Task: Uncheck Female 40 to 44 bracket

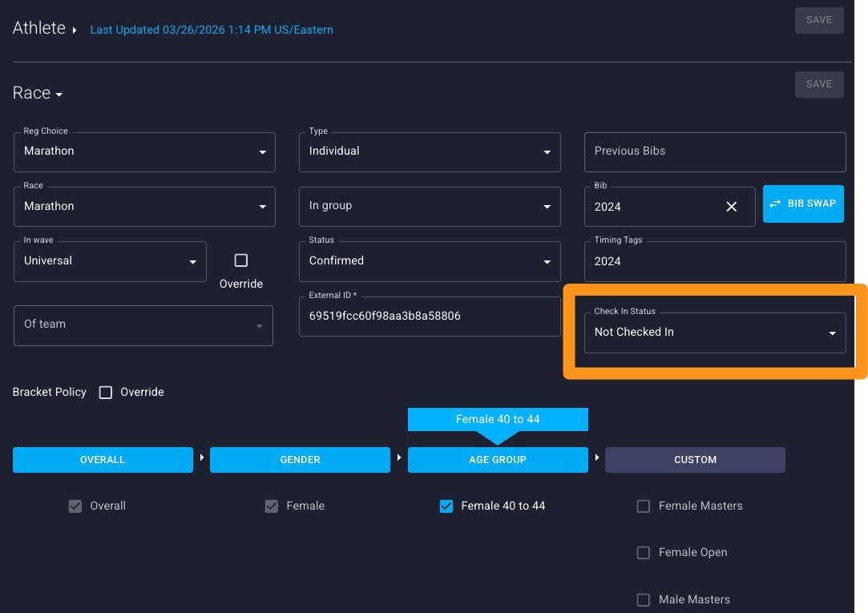Action: pos(446,506)
